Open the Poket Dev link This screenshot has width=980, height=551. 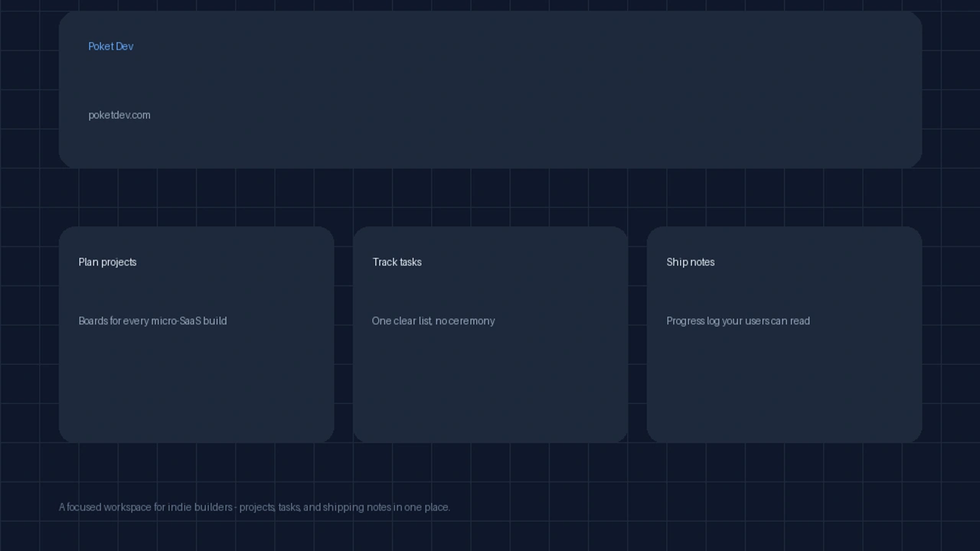111,47
